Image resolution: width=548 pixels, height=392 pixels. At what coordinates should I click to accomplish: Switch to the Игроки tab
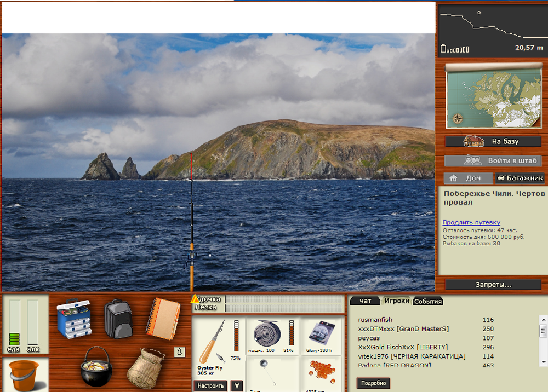(x=397, y=301)
